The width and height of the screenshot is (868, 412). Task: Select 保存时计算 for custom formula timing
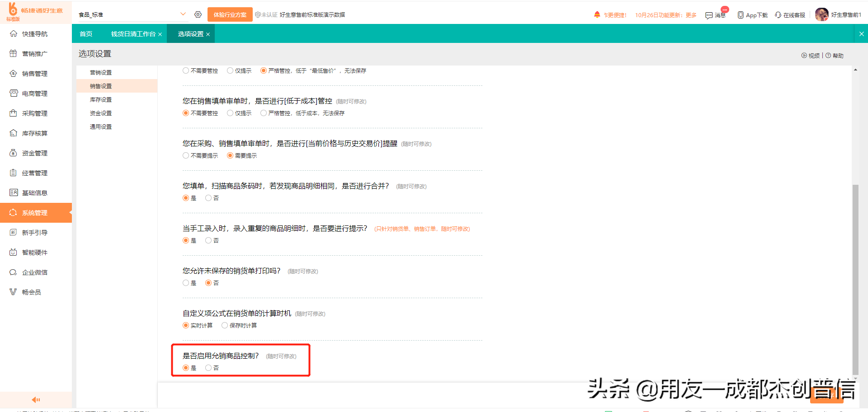coord(225,325)
